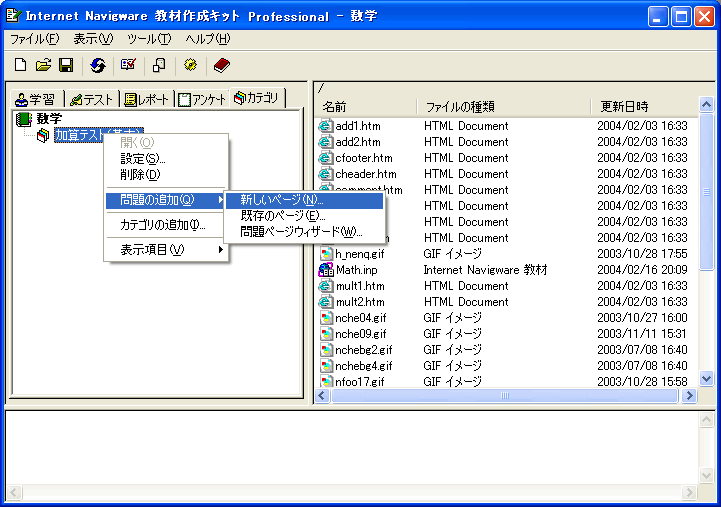Choose 問題ページウィザード(W)... from the submenu
Image resolution: width=721 pixels, height=507 pixels.
click(301, 232)
